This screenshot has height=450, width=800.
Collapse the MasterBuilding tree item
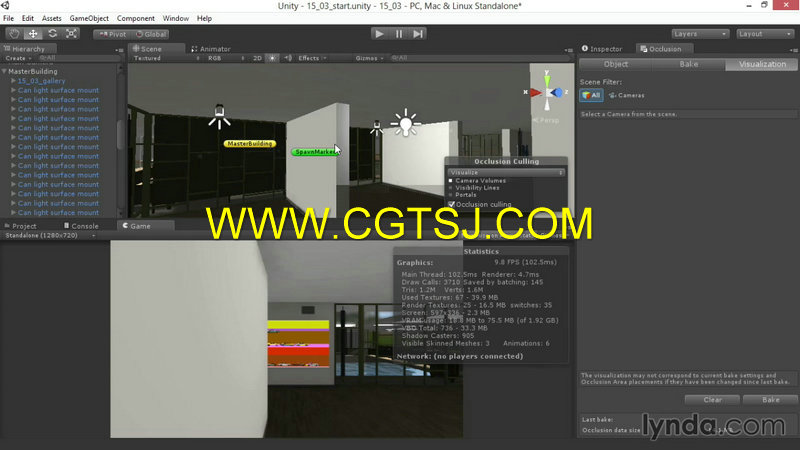click(x=4, y=71)
